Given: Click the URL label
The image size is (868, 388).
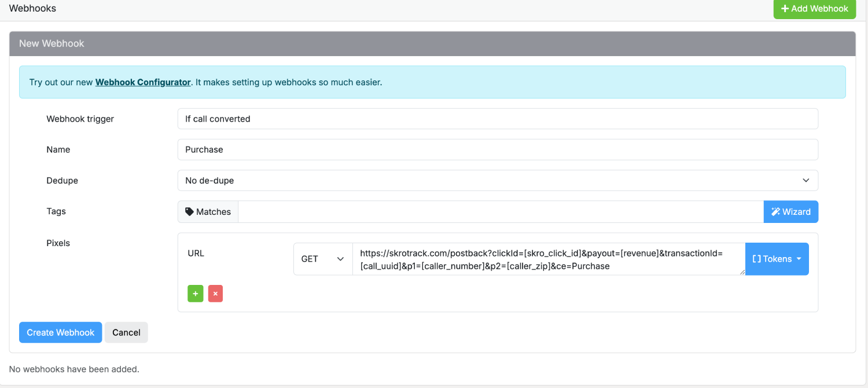Looking at the screenshot, I should click(196, 253).
